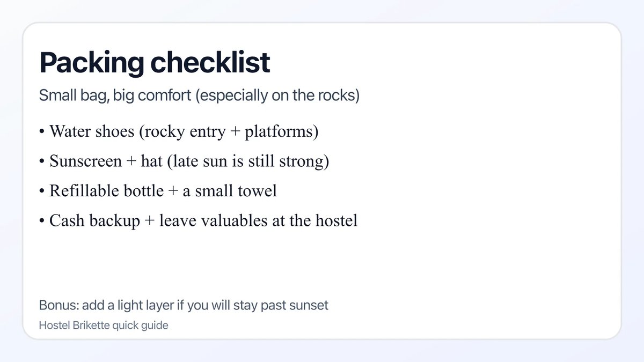Screen dimensions: 644x362
Task: Click the "Hostel Brikette quick guide" footer
Action: pos(104,325)
